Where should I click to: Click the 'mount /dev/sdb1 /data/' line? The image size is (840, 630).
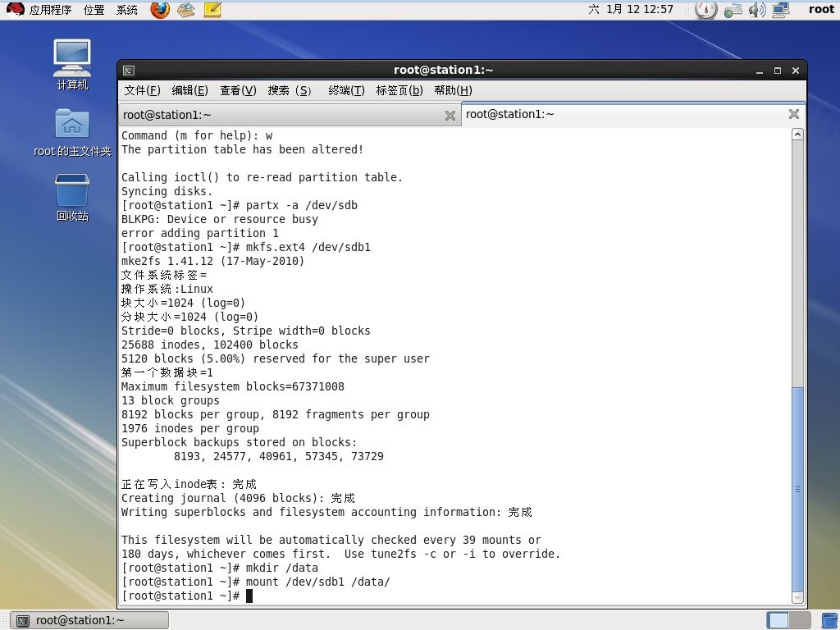[x=317, y=582]
